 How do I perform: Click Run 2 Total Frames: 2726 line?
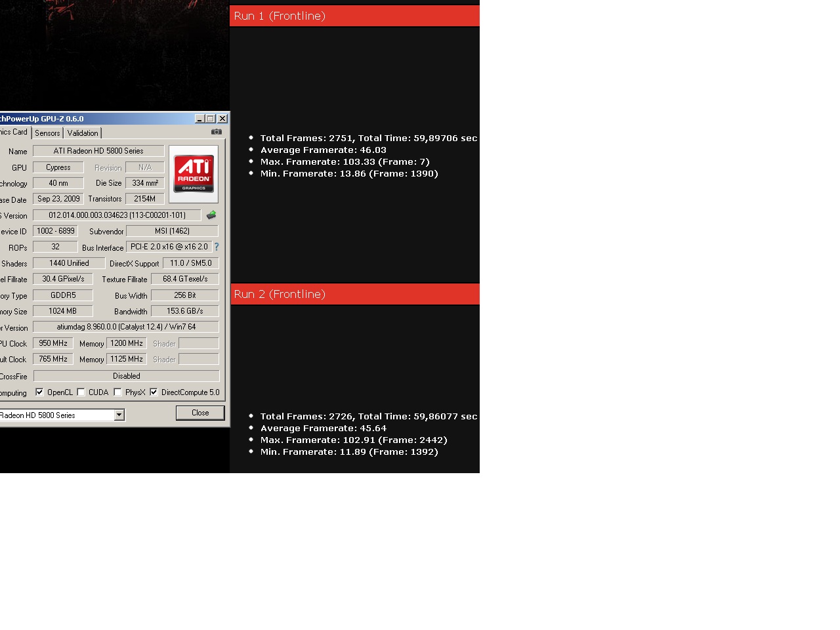pos(369,416)
